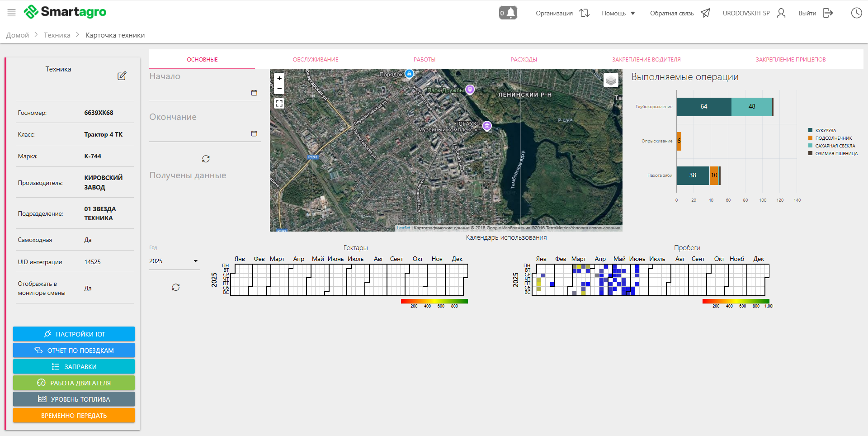Image resolution: width=868 pixels, height=436 pixels.
Task: Click the Уровень топлива button
Action: pyautogui.click(x=74, y=399)
